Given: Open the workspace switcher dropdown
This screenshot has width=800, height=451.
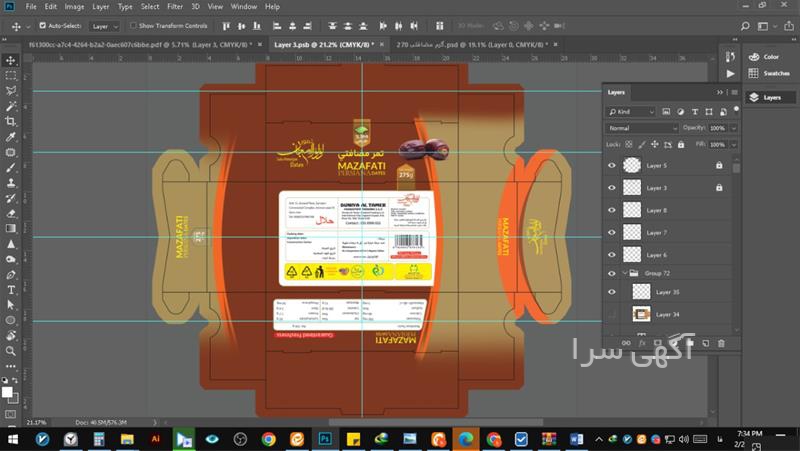Looking at the screenshot, I should (x=766, y=26).
